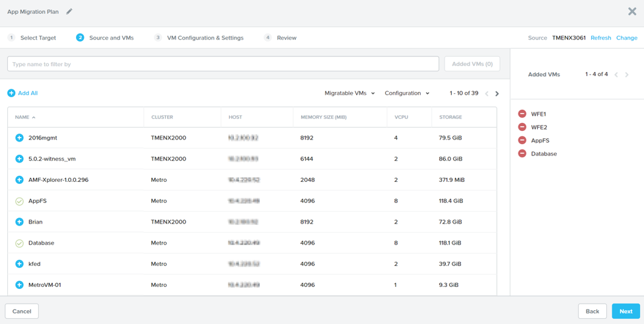Click the Back button
This screenshot has height=324, width=644.
592,311
